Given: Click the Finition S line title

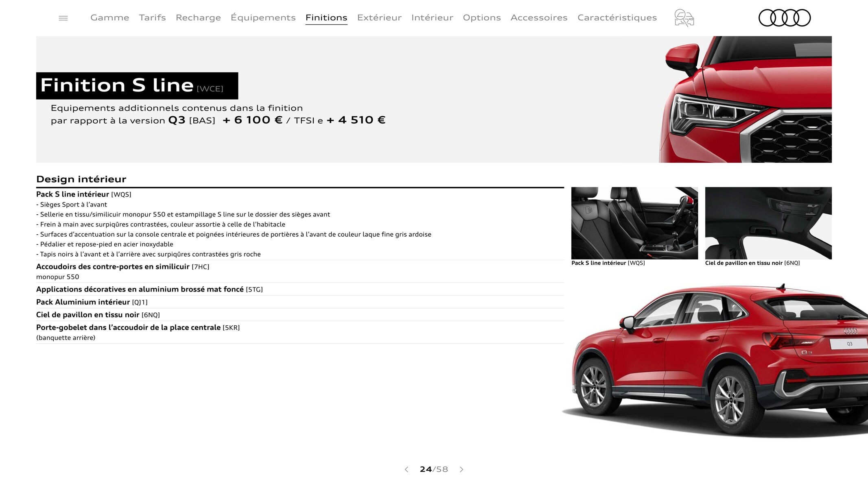Looking at the screenshot, I should [117, 85].
